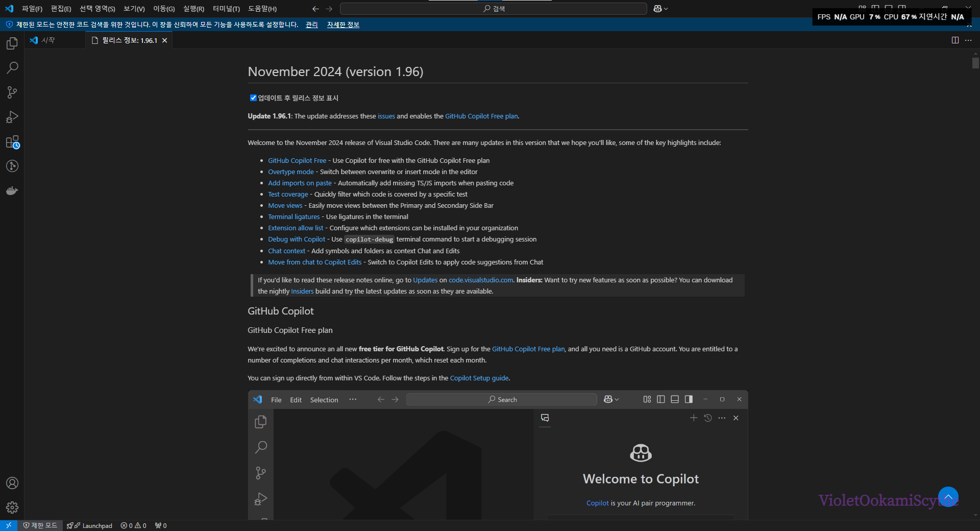The width and height of the screenshot is (980, 531).
Task: Open the Chat context link
Action: 287,251
